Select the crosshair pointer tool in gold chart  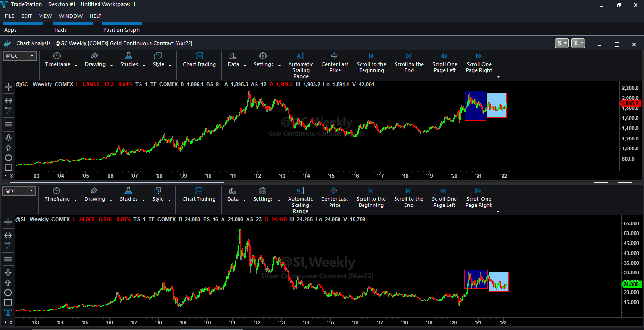[x=8, y=87]
